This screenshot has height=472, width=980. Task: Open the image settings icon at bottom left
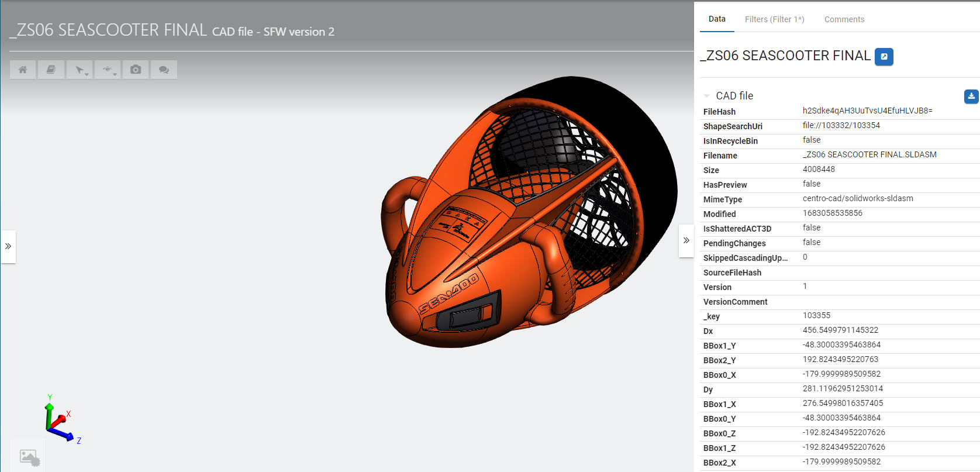[x=28, y=456]
